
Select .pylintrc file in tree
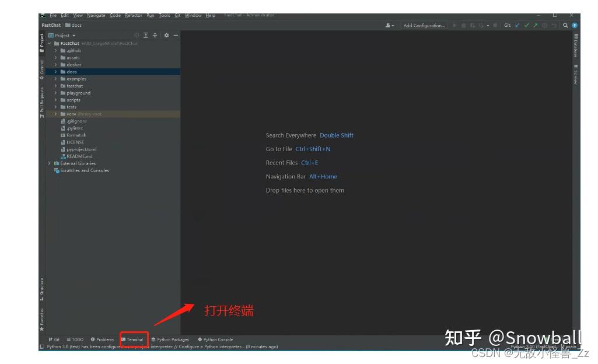coord(72,128)
